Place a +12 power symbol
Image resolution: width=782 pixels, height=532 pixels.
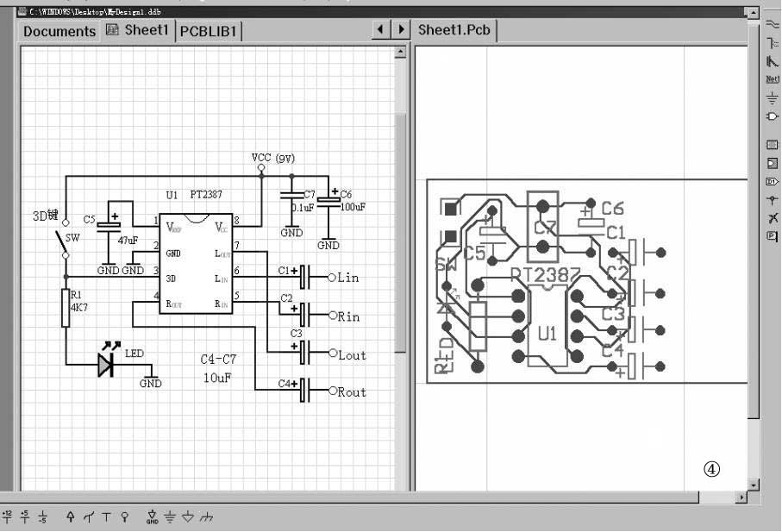(8, 516)
